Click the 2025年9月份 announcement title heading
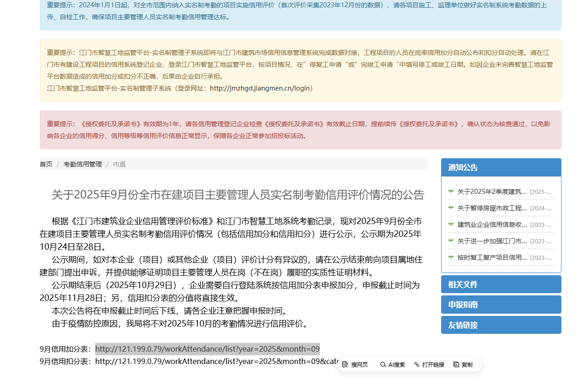588x385 pixels. click(x=238, y=195)
